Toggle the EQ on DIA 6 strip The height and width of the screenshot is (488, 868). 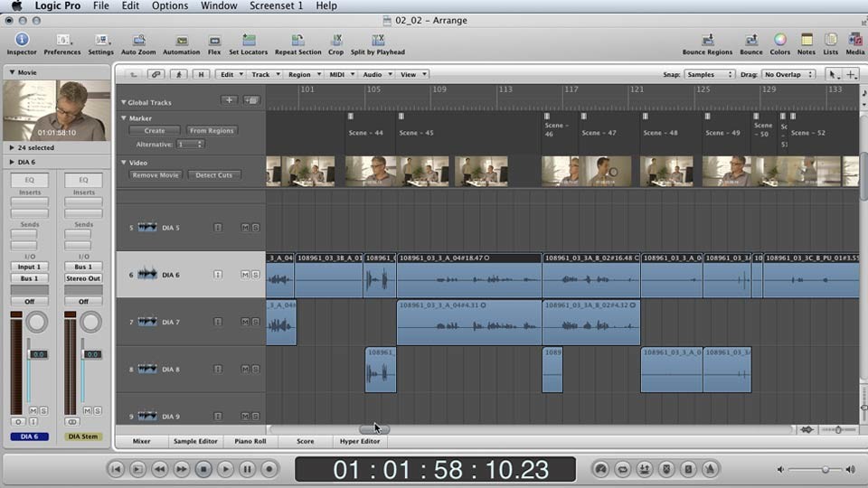coord(29,180)
